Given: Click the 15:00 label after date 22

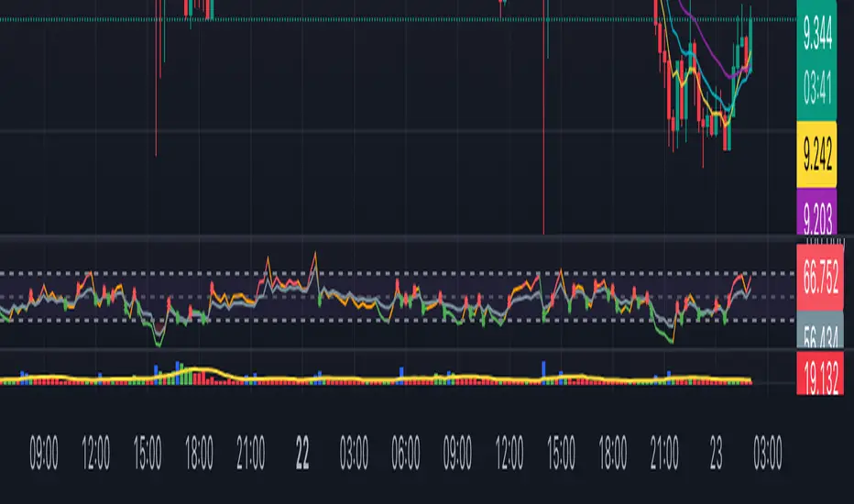Looking at the screenshot, I should click(561, 453).
